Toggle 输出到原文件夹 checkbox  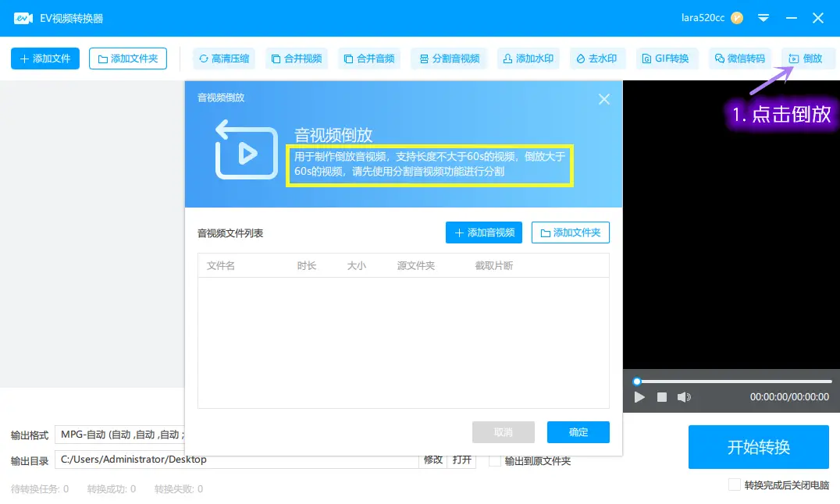click(495, 460)
